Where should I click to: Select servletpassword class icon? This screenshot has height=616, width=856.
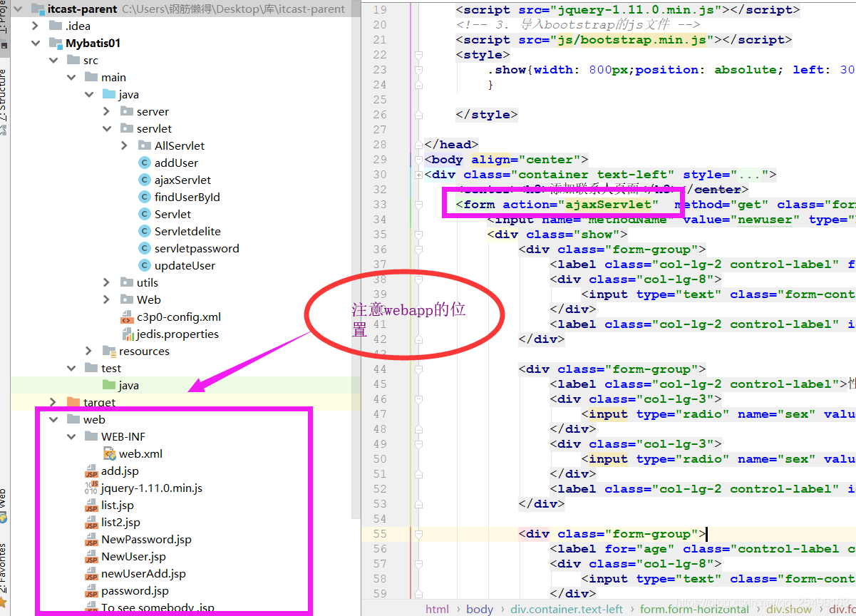[x=143, y=248]
